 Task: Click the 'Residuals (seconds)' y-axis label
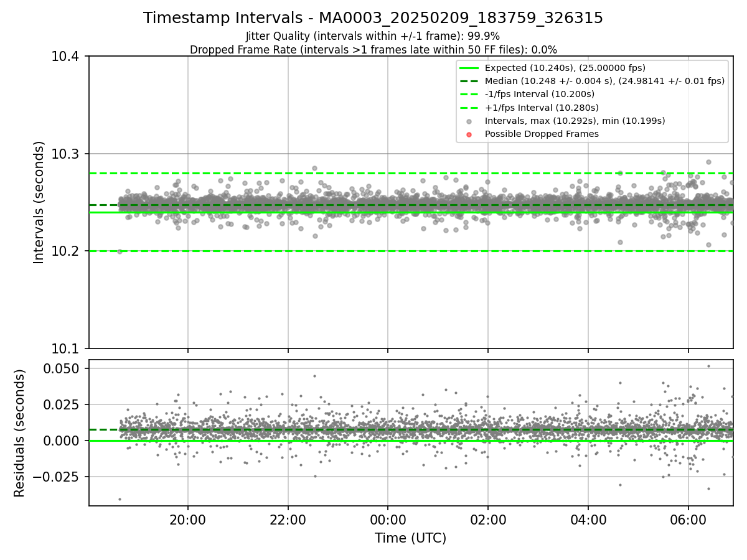[19, 433]
